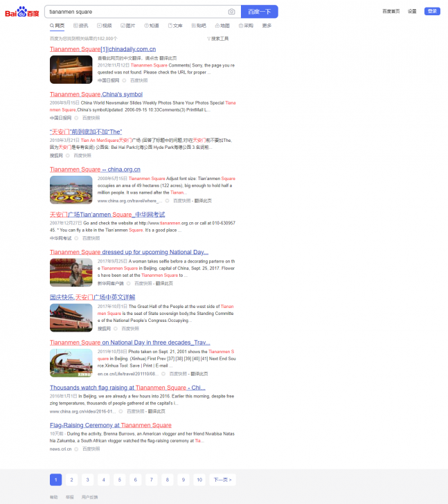Click night Tiananmen gate thumbnail in first result
The image size is (448, 504).
coord(71,69)
